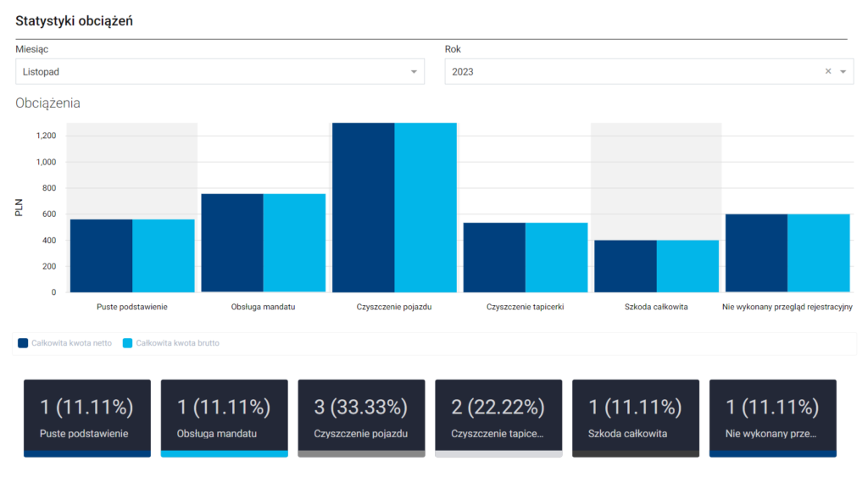The width and height of the screenshot is (868, 483).
Task: Select the Puste podstawienie stat card
Action: (87, 418)
